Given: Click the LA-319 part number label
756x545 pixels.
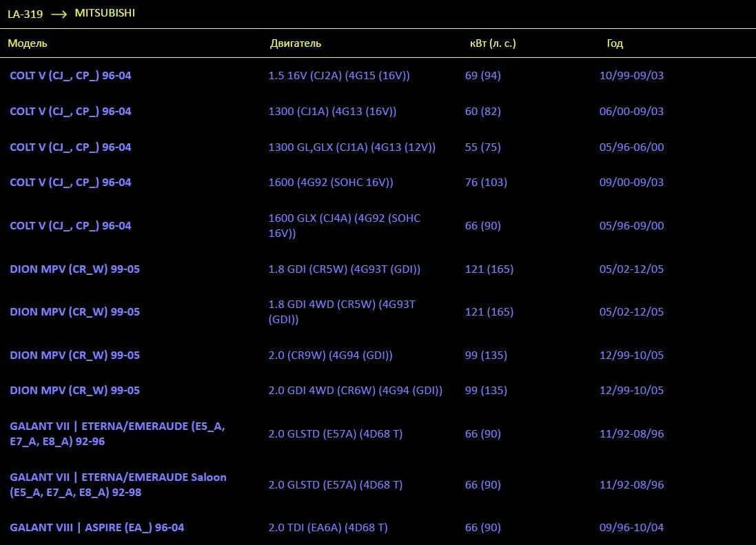Looking at the screenshot, I should pyautogui.click(x=25, y=14).
